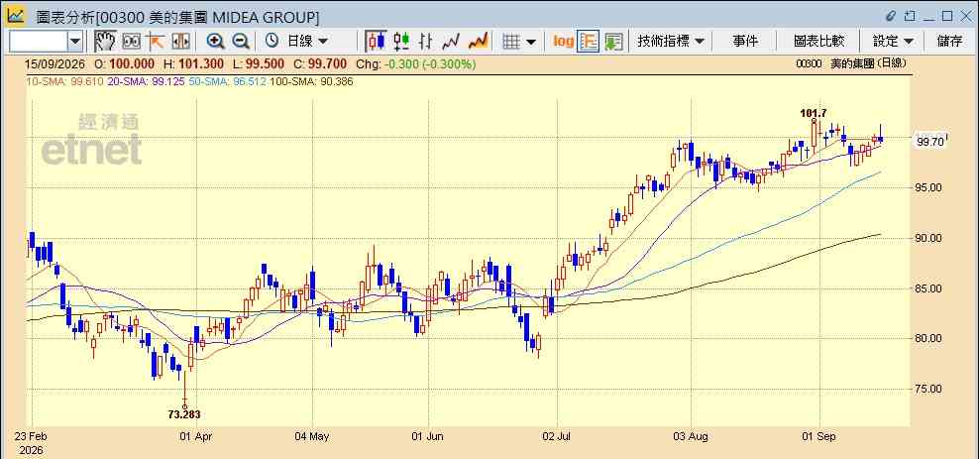The image size is (980, 459).
Task: Click the 23 Feb date axis label
Action: click(x=33, y=436)
